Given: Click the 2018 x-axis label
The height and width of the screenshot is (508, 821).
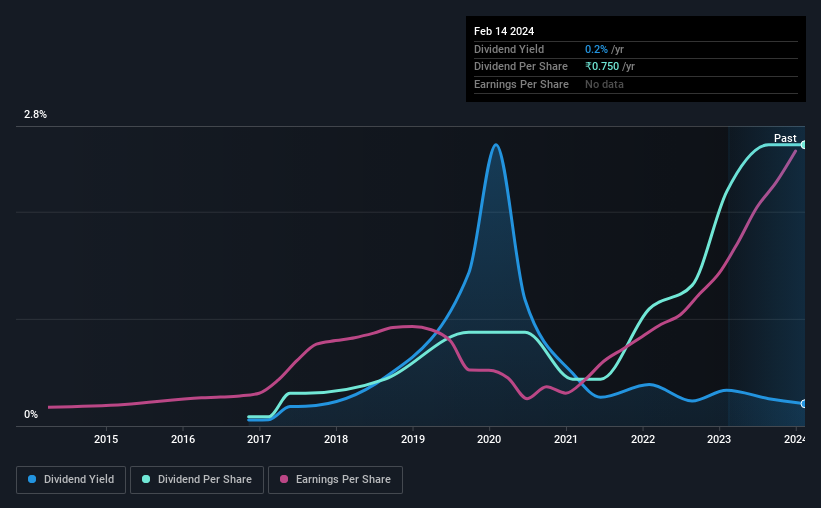Looking at the screenshot, I should [336, 439].
